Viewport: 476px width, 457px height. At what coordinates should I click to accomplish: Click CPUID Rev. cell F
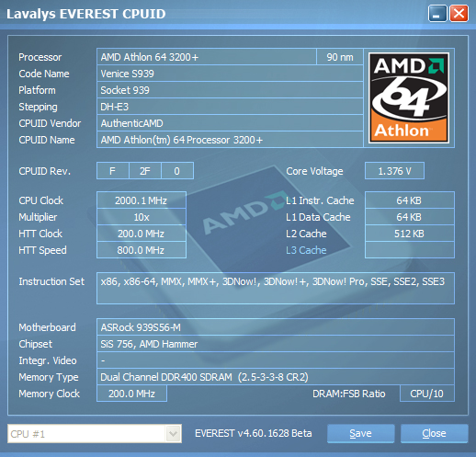(x=113, y=171)
